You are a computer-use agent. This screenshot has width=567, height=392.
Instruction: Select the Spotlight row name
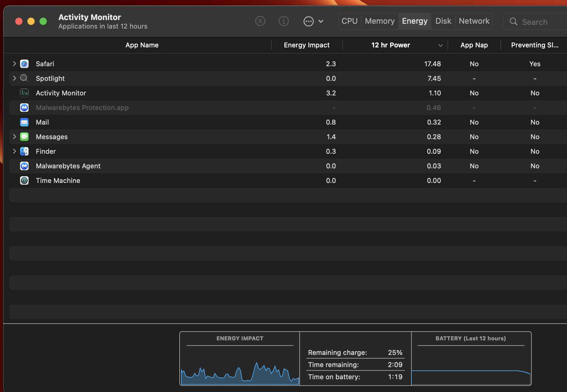pos(50,78)
